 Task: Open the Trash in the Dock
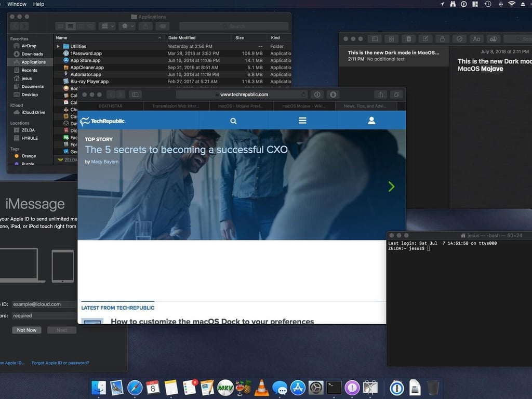coord(433,388)
